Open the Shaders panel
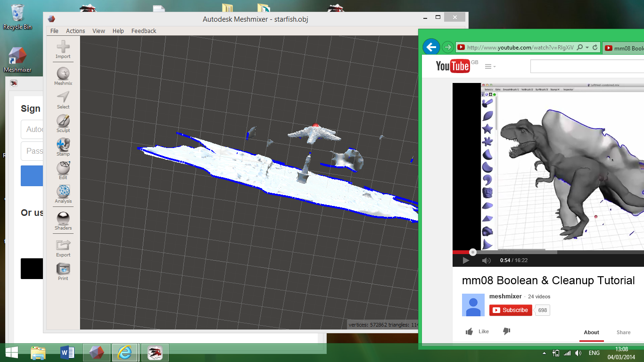The height and width of the screenshot is (362, 644). pyautogui.click(x=63, y=221)
